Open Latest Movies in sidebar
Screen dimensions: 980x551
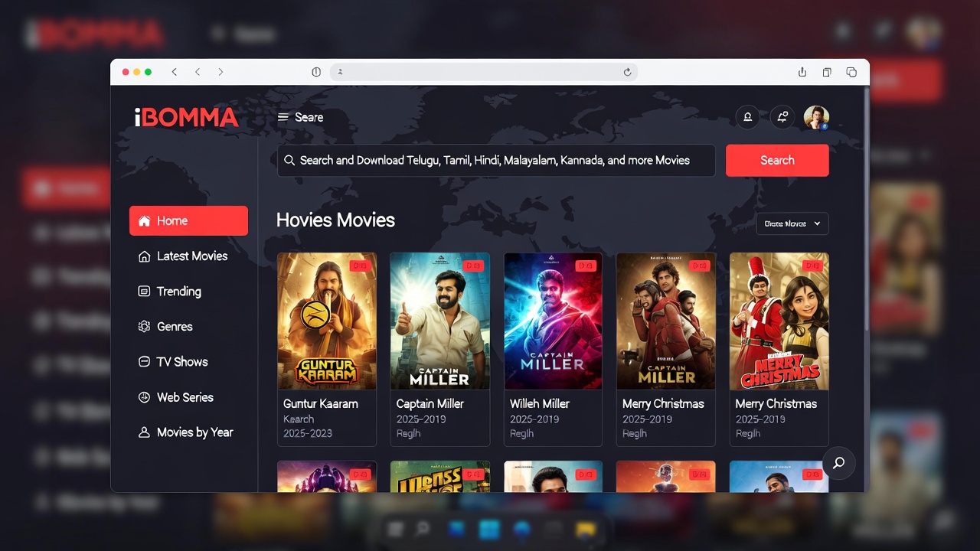(x=191, y=256)
